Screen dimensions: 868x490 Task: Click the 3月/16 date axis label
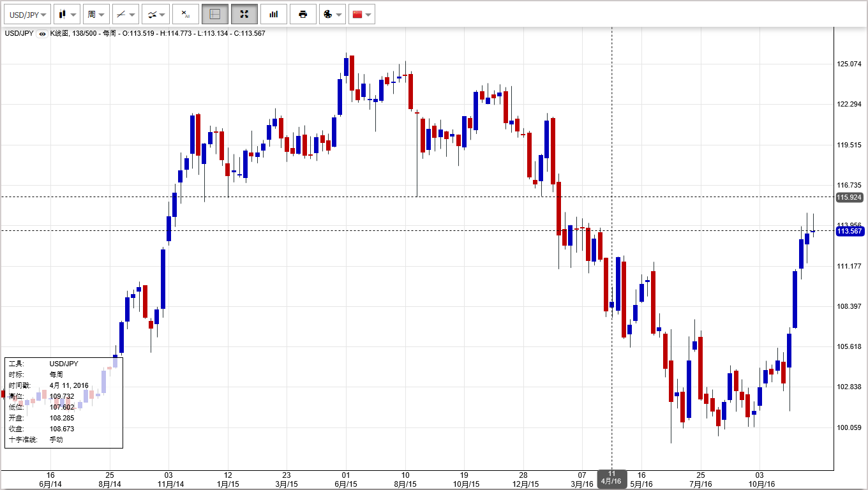point(582,484)
